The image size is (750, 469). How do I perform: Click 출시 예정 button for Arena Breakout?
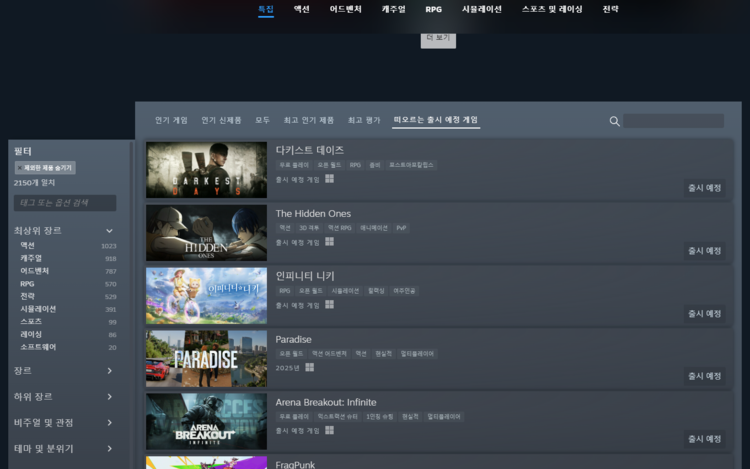tap(704, 439)
